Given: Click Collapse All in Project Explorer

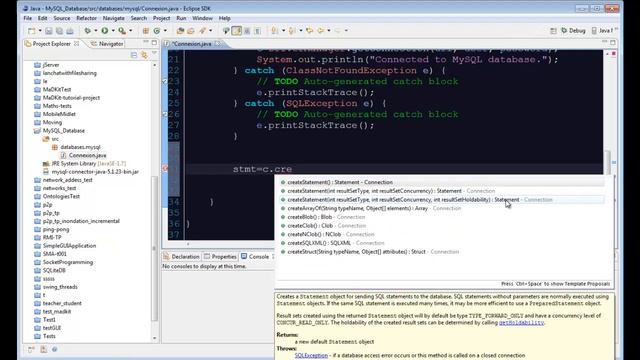Looking at the screenshot, I should pos(134,55).
